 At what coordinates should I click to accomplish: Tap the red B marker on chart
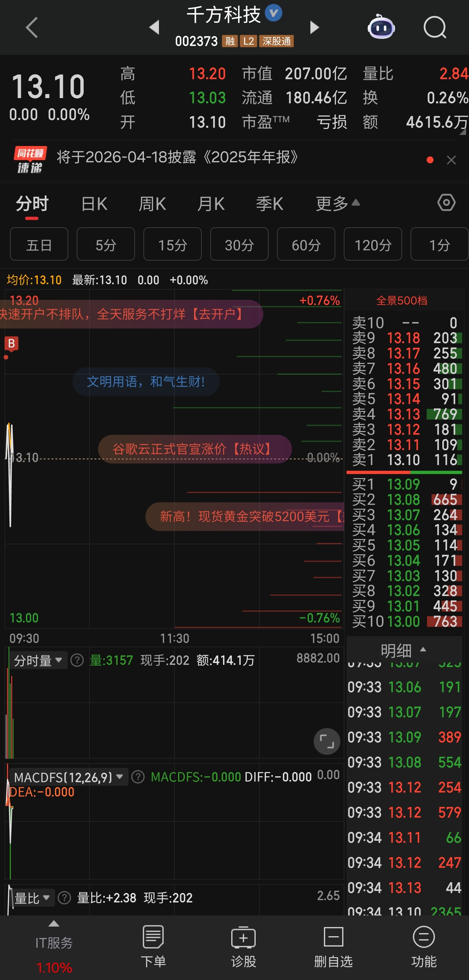coord(11,344)
